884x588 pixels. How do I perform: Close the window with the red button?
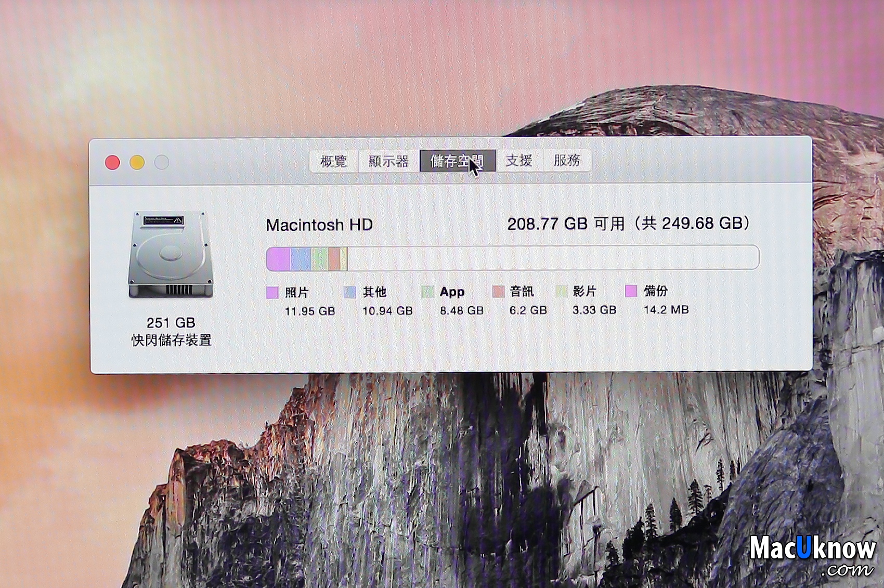pos(112,163)
